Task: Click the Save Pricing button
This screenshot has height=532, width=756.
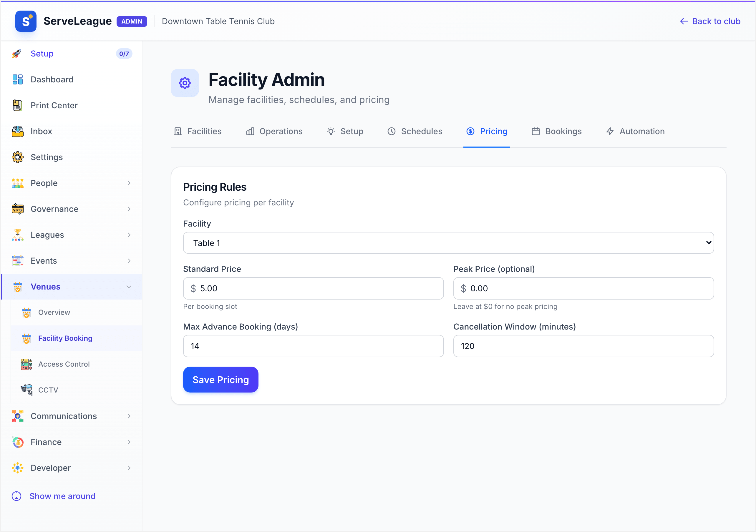Action: (220, 380)
